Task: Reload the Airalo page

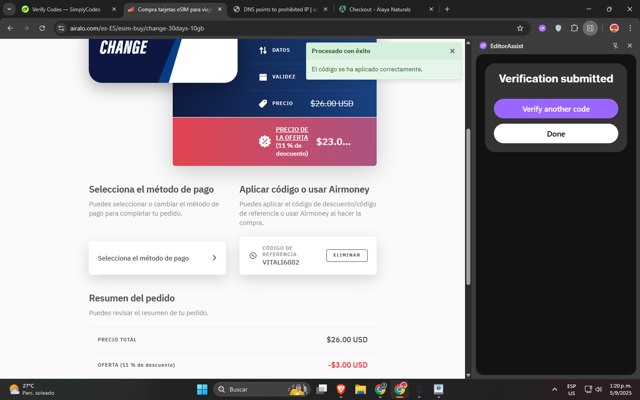Action: pyautogui.click(x=42, y=28)
